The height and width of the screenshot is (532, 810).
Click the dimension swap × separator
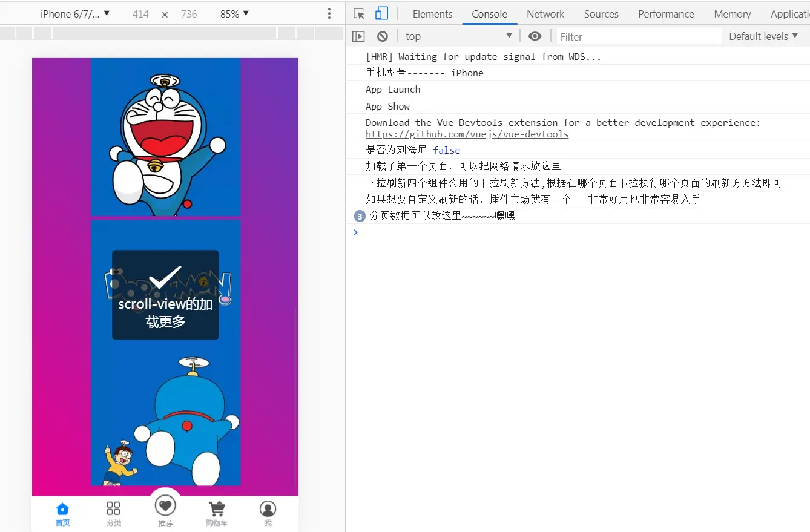tap(165, 14)
